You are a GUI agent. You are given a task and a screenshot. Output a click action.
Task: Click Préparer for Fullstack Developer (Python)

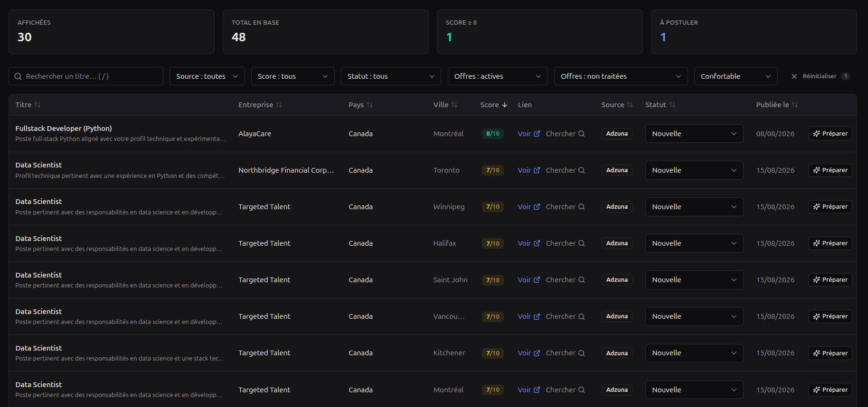pyautogui.click(x=830, y=134)
